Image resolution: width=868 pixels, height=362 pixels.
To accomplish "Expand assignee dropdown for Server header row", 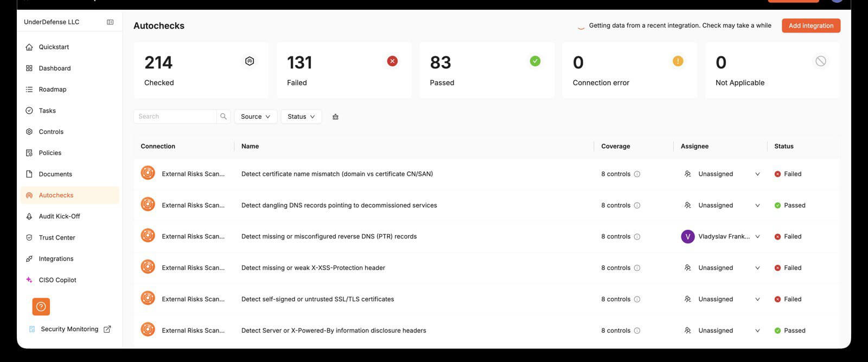I will 757,331.
